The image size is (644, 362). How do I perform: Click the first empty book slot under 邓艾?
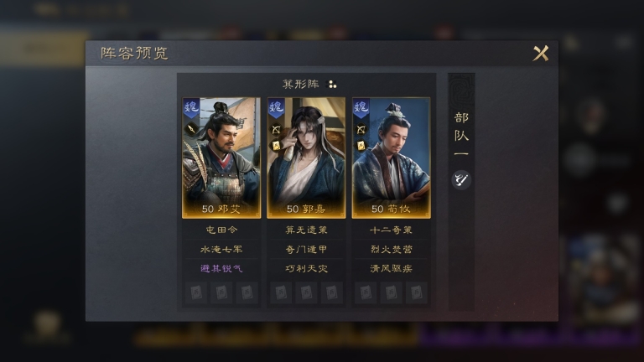[196, 292]
